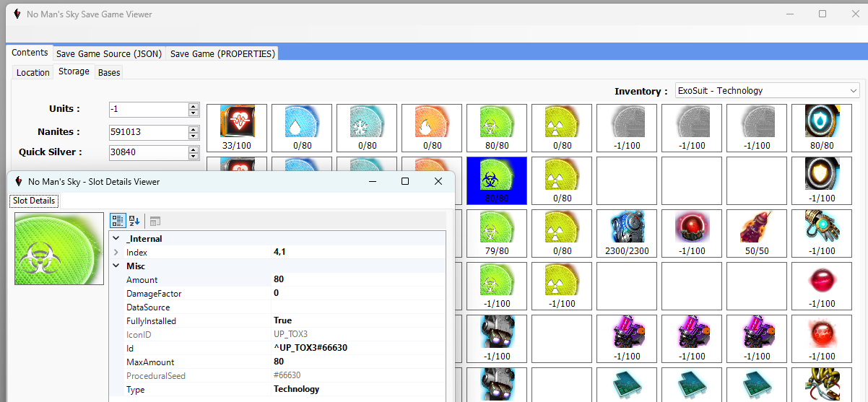Image resolution: width=868 pixels, height=402 pixels.
Task: Open the Inventory dropdown showing ExoSuit - Technology
Action: click(767, 91)
